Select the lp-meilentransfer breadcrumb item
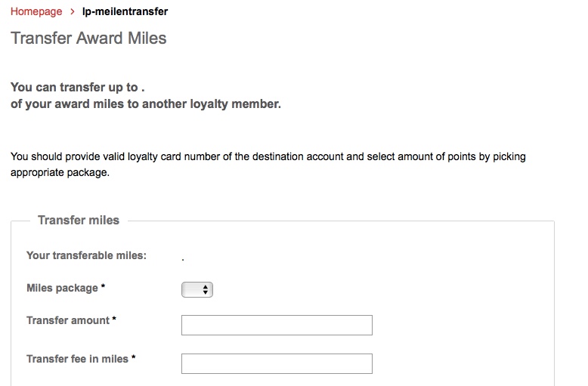This screenshot has width=588, height=386. click(125, 12)
